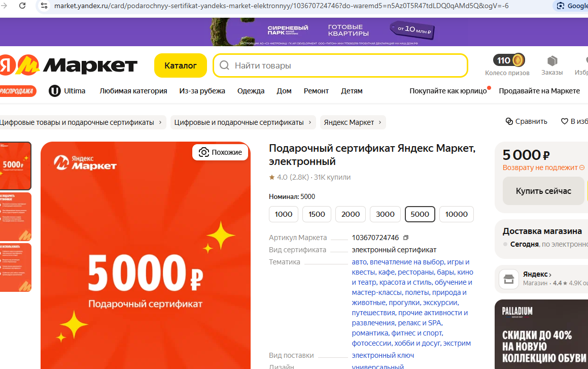Image resolution: width=588 pixels, height=369 pixels.
Task: Select the 3000 nominal option
Action: point(385,214)
